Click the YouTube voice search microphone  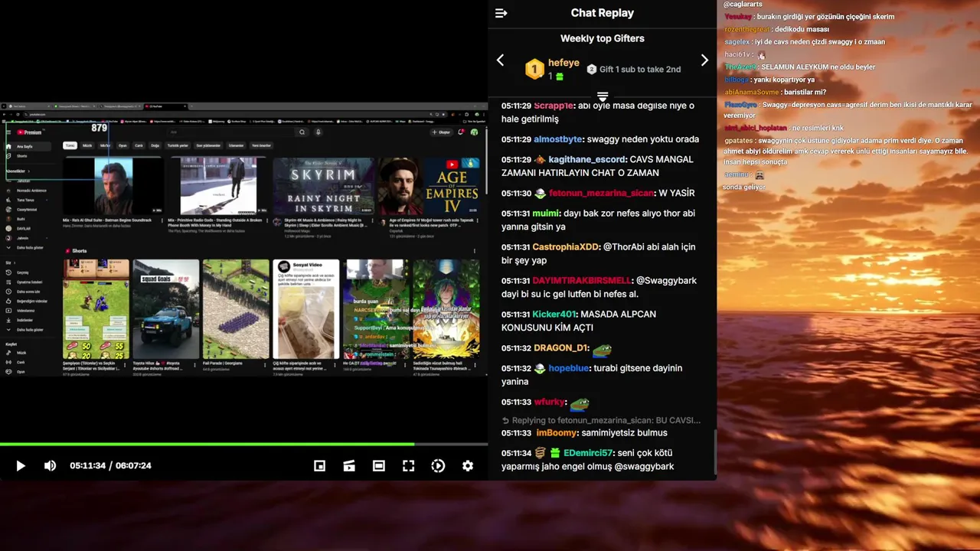click(318, 132)
